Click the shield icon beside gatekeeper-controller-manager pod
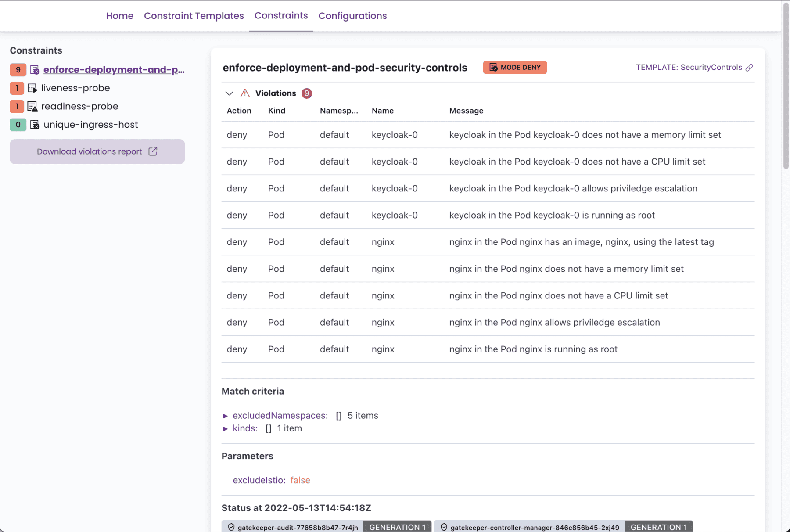Image resolution: width=790 pixels, height=532 pixels. click(x=445, y=527)
